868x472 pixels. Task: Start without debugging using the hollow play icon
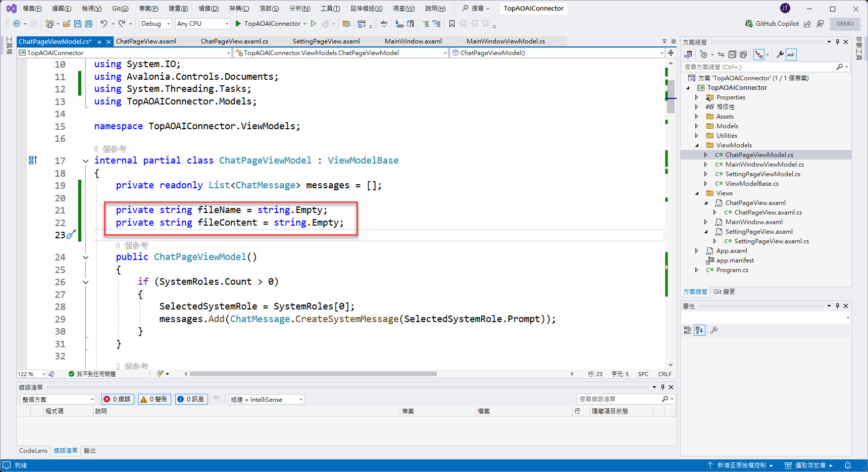(314, 24)
